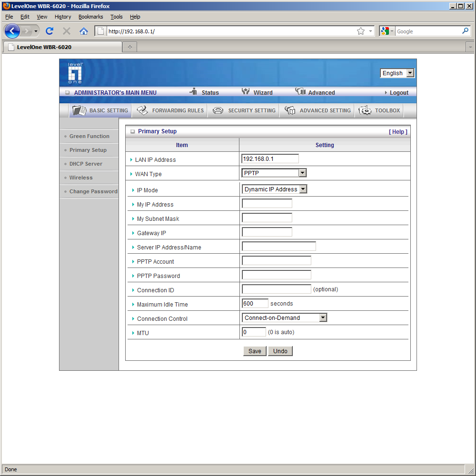The width and height of the screenshot is (476, 476).
Task: Select the SECURITY SETTING tab
Action: [x=244, y=110]
